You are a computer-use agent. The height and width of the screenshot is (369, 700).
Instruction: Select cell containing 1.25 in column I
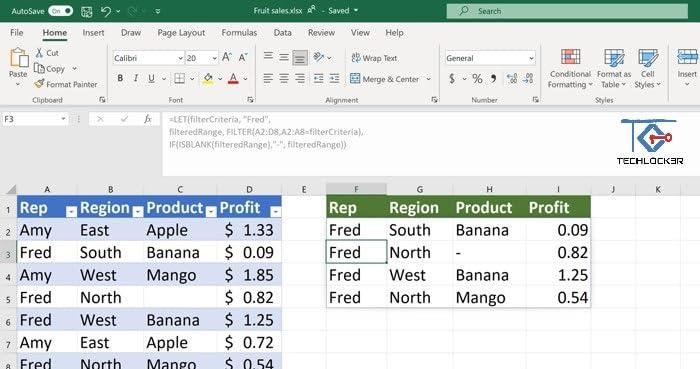point(558,275)
